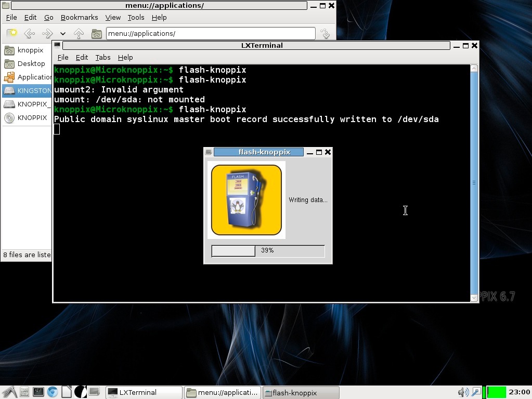
Task: Click the KINGSTON drive icon
Action: 9,90
